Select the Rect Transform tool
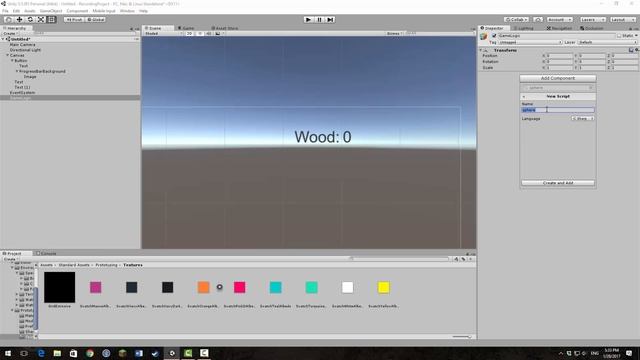This screenshot has height=360, width=640. coord(51,20)
